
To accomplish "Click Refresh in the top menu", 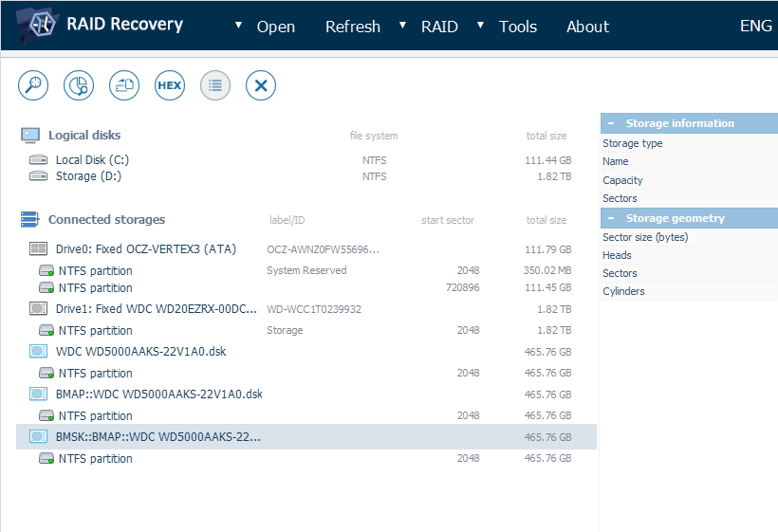I will (352, 27).
